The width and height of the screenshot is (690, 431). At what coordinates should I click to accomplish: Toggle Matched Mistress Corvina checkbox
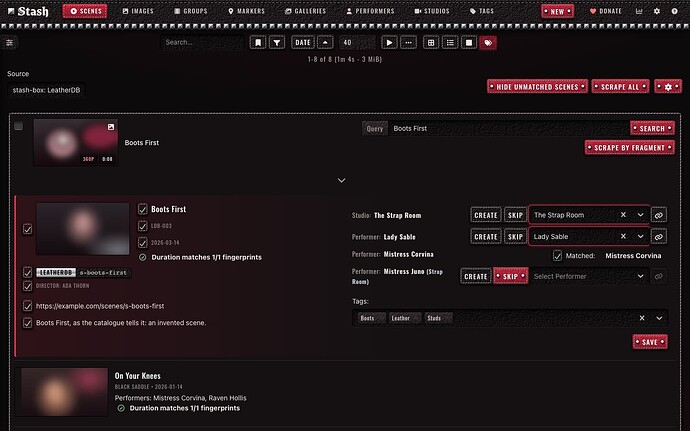click(x=558, y=256)
